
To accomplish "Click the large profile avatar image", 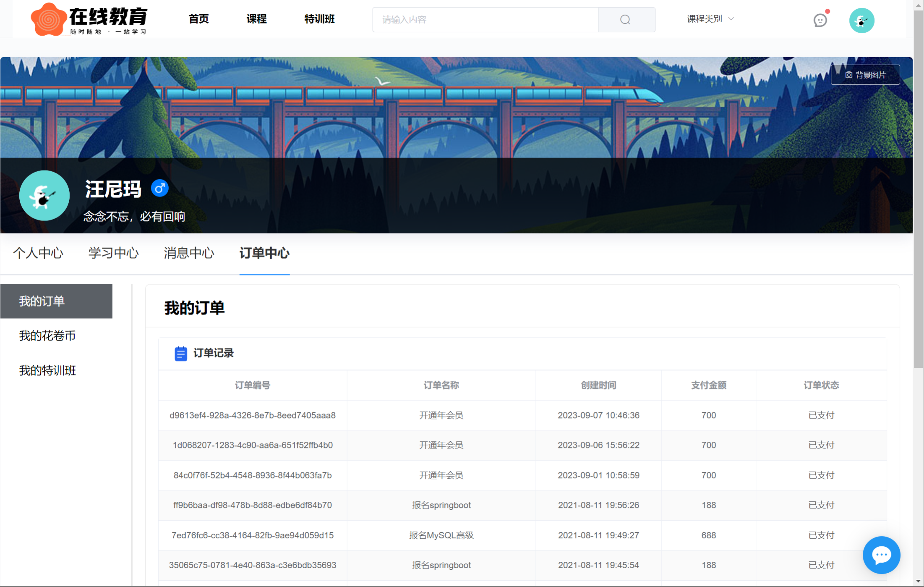I will click(x=44, y=196).
